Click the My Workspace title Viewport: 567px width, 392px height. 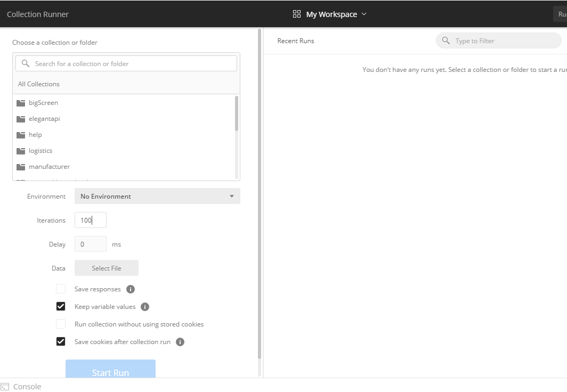pos(331,14)
